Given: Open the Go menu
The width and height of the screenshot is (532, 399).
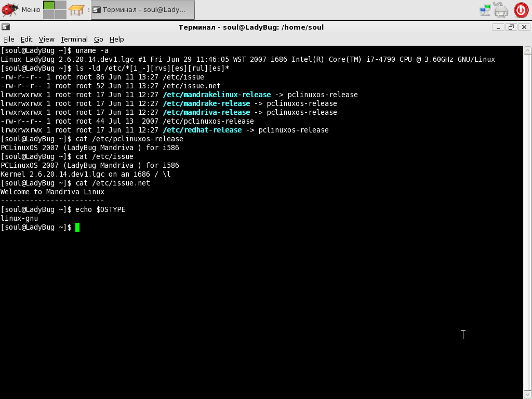Looking at the screenshot, I should 98,39.
